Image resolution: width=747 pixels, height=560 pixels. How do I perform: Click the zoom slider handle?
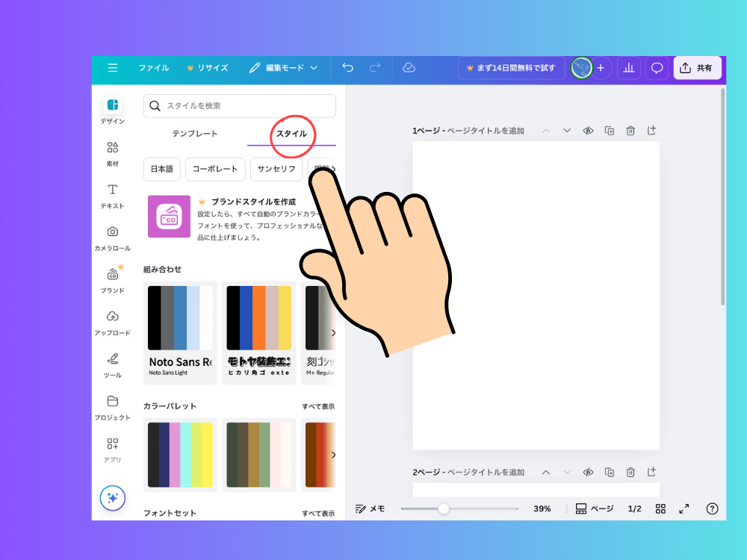click(x=444, y=508)
